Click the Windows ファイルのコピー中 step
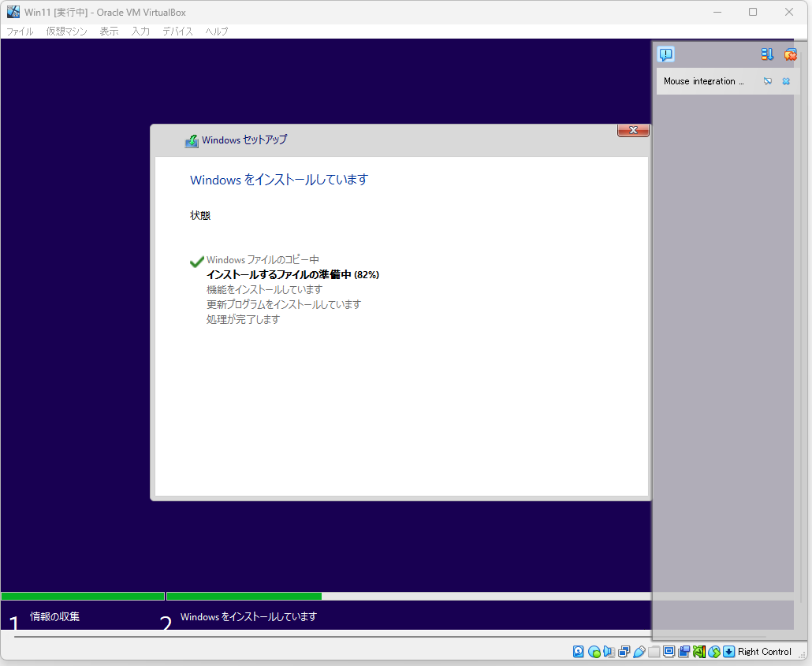Image resolution: width=812 pixels, height=666 pixels. (x=263, y=259)
